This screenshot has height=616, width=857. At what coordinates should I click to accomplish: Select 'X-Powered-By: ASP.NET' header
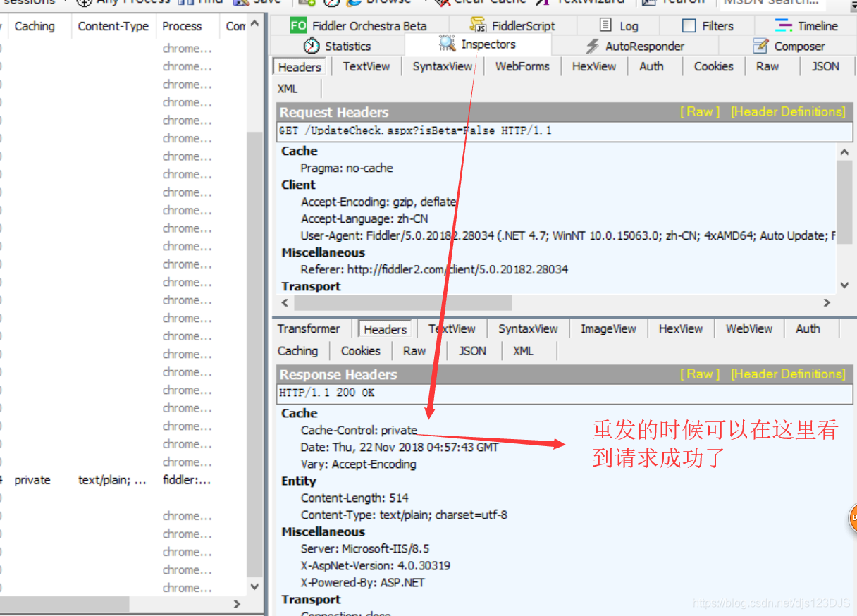pos(363,582)
